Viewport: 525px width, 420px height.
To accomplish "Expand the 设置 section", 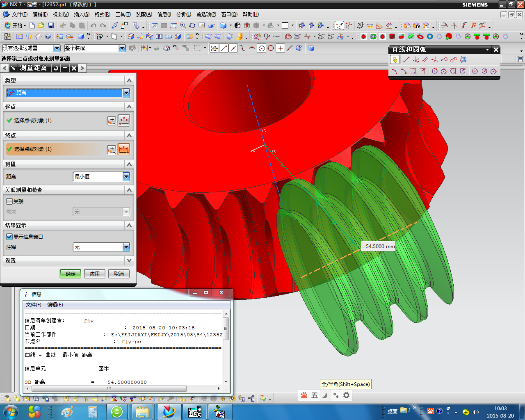I will coord(129,260).
